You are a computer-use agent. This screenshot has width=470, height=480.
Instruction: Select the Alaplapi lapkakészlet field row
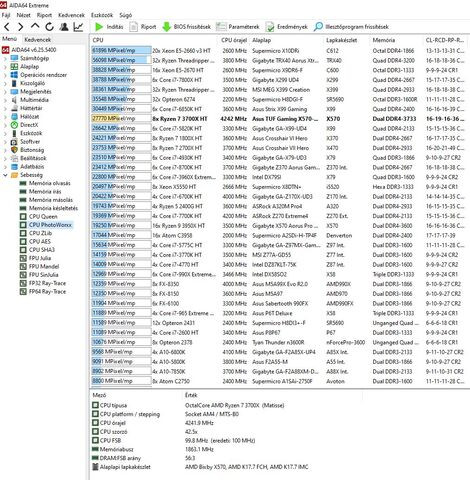pos(200,467)
